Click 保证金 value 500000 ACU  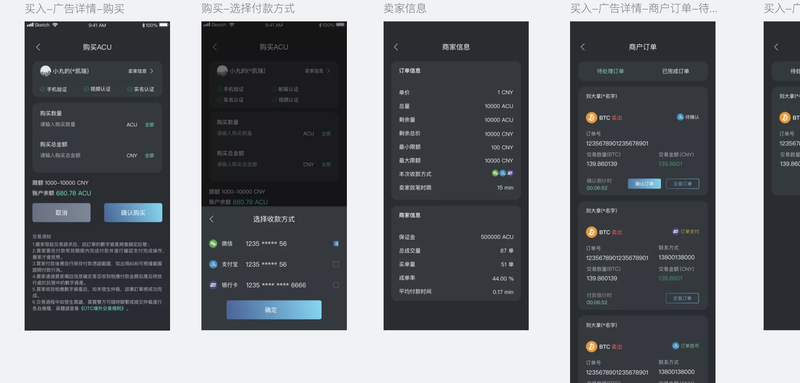497,237
